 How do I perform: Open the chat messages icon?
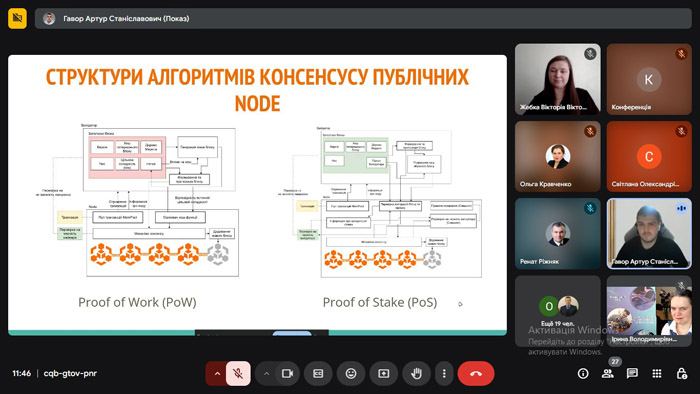pyautogui.click(x=632, y=373)
